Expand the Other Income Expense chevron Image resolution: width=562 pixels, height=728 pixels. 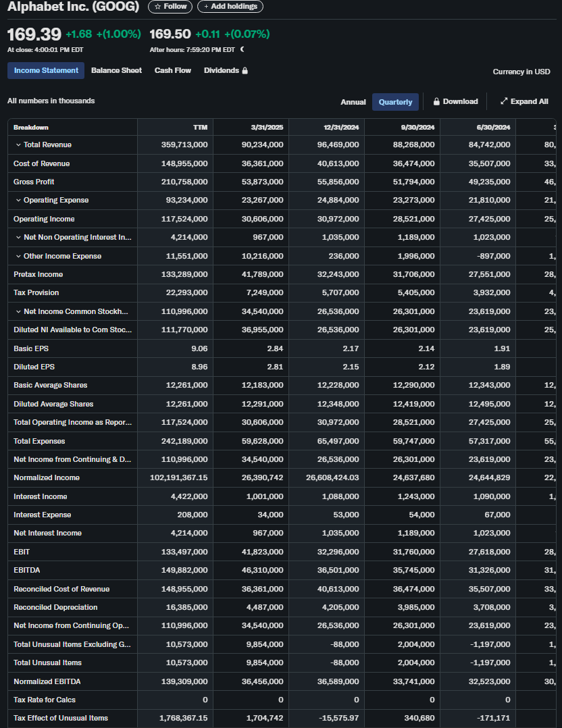18,256
